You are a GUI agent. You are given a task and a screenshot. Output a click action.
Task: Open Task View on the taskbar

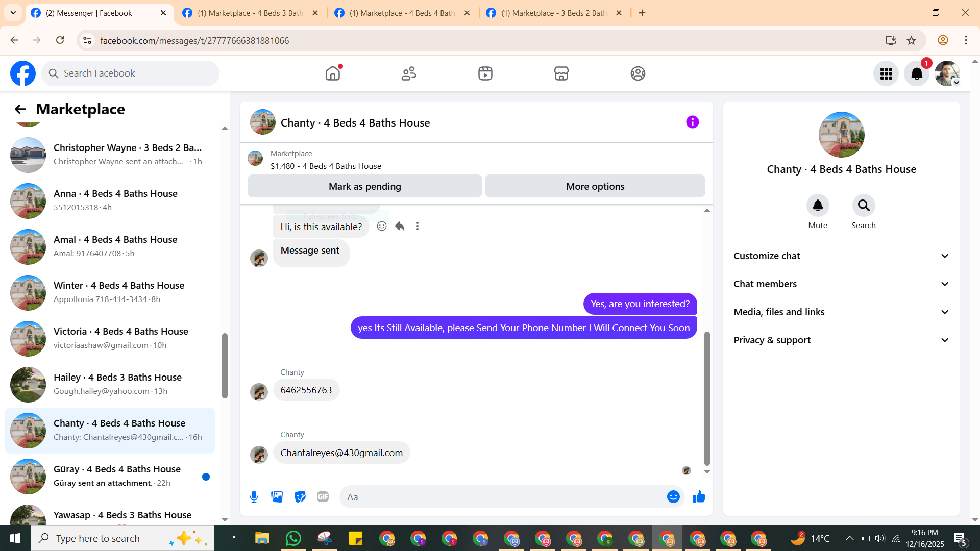tap(230, 538)
